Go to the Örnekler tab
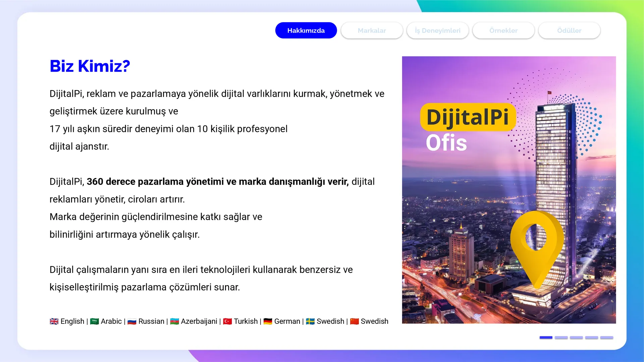644x362 pixels. 503,31
